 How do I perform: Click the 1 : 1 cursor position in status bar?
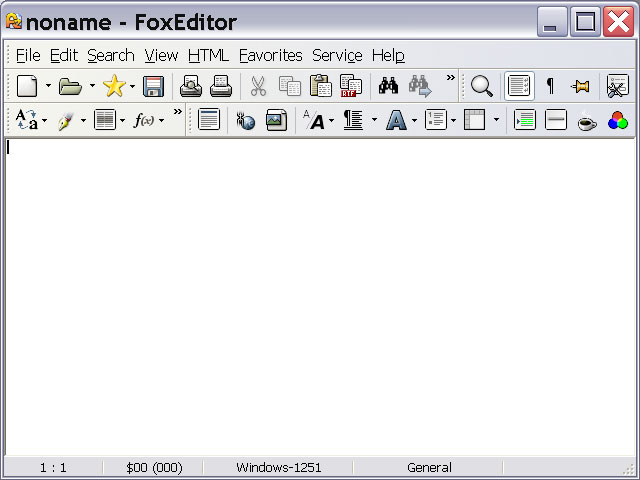click(53, 467)
